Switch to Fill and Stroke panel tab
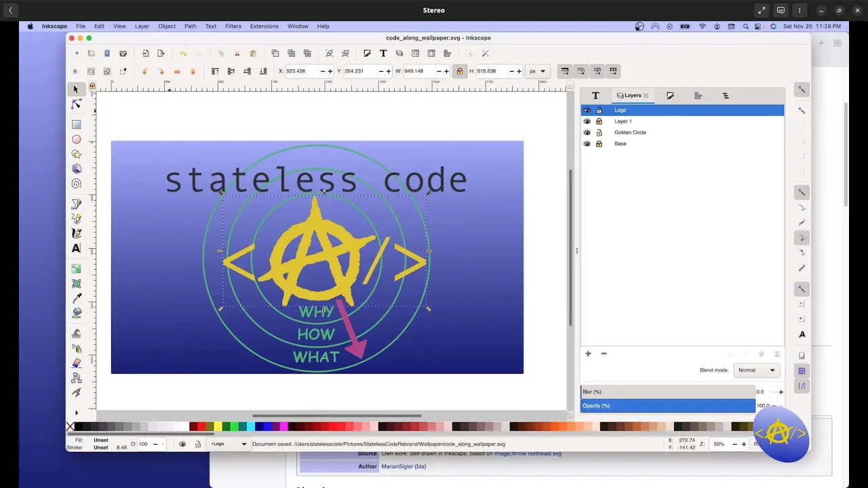Screen dimensions: 868x488 [670, 96]
